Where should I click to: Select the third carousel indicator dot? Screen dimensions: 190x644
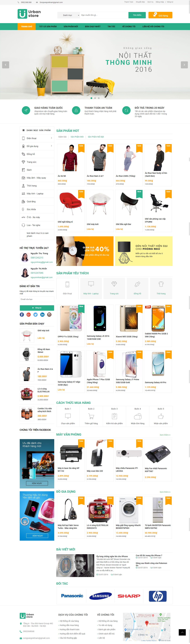[99, 98]
